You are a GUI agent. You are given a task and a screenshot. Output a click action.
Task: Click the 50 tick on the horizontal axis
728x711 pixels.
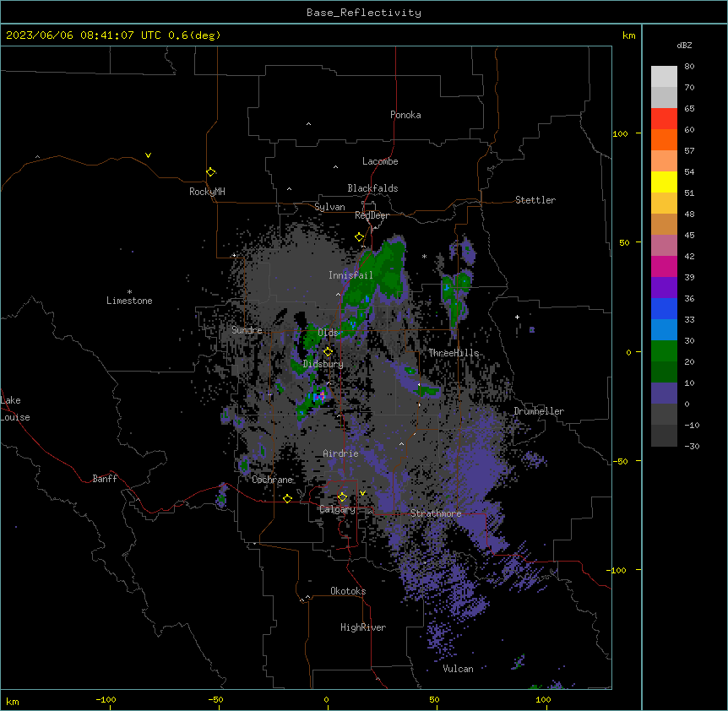click(x=434, y=699)
